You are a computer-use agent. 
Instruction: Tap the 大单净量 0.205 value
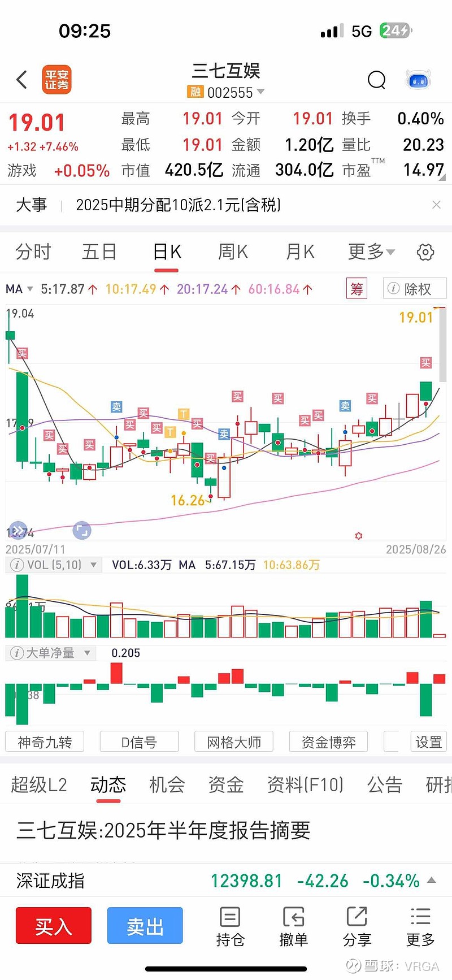point(125,653)
